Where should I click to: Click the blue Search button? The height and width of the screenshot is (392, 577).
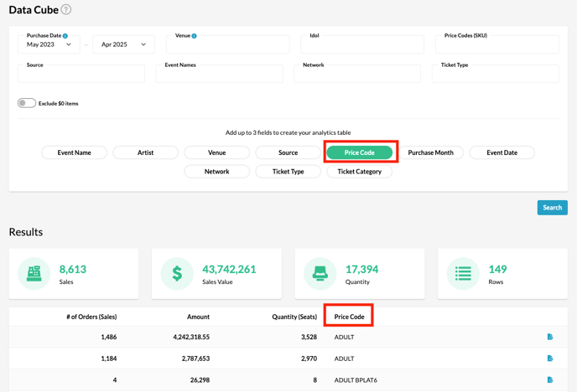tap(553, 208)
